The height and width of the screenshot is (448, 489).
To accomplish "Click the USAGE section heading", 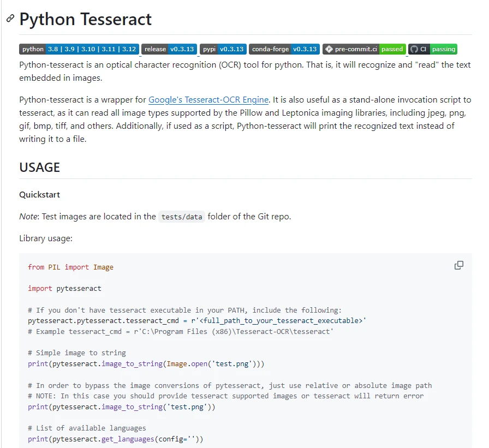I will tap(39, 167).
